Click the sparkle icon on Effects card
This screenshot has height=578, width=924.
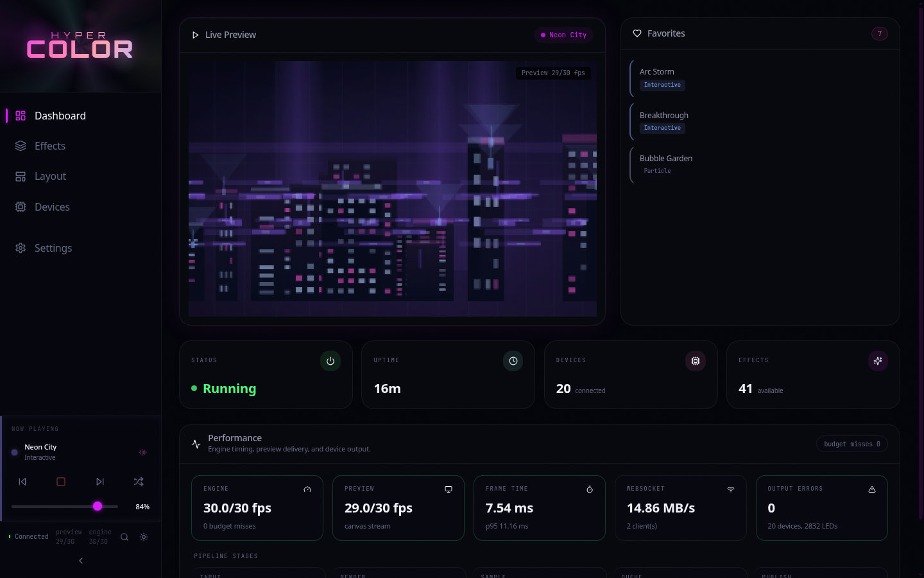tap(878, 361)
